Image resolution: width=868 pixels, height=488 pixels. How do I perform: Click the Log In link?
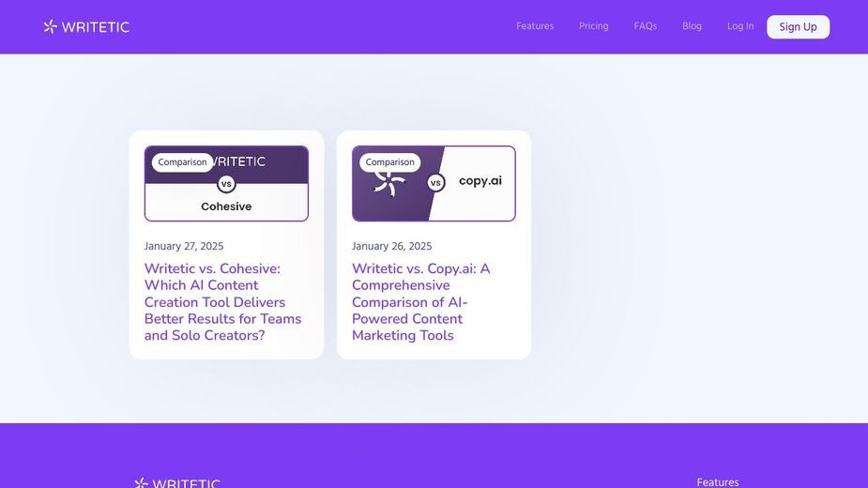(x=740, y=26)
